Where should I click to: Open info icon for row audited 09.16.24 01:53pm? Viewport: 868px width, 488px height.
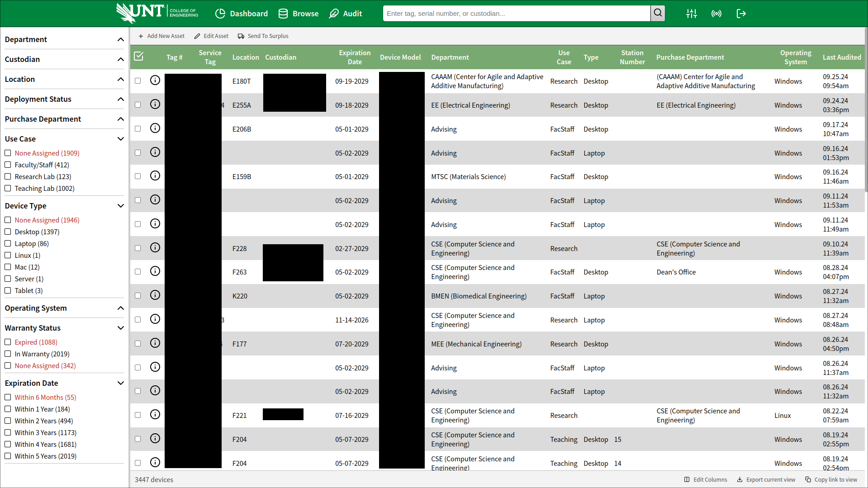point(155,152)
